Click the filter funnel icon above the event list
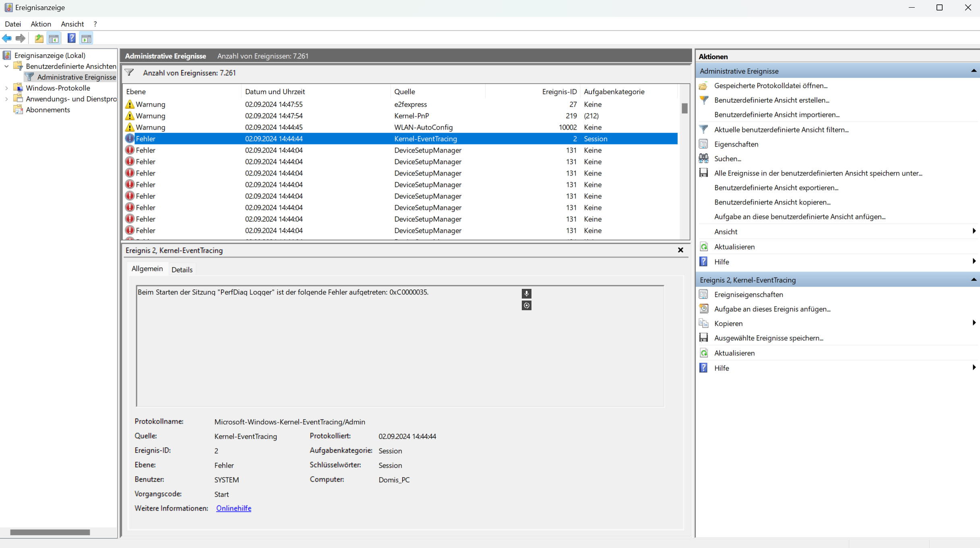This screenshot has height=548, width=980. point(129,72)
